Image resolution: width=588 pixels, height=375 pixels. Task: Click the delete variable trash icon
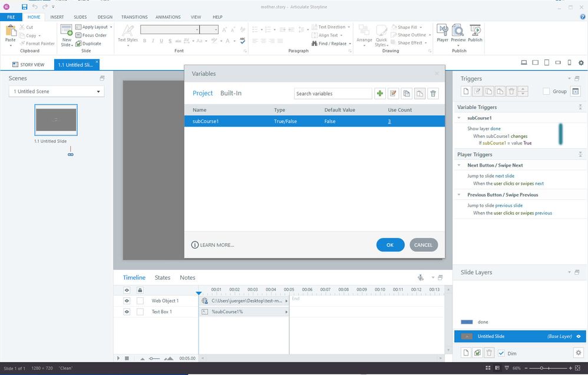(433, 94)
